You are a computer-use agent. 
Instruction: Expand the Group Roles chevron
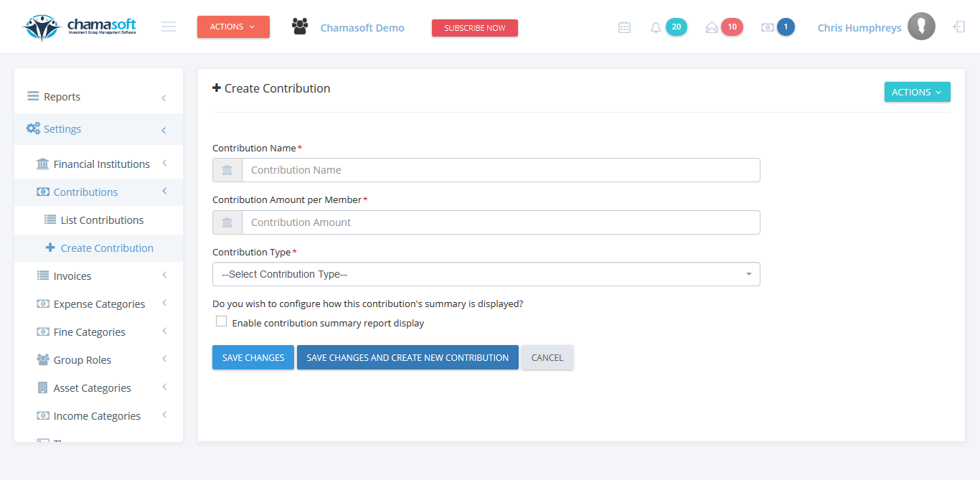(164, 359)
